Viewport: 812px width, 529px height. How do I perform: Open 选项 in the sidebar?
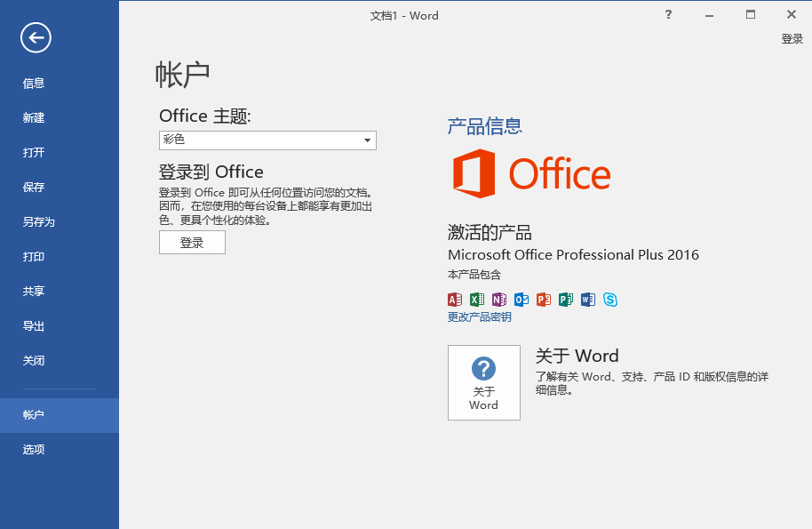coord(34,450)
